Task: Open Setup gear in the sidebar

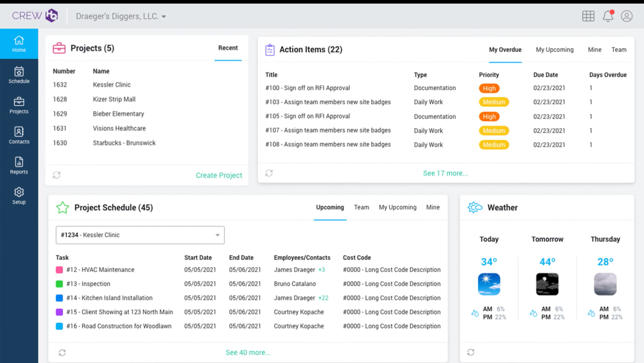Action: coord(19,196)
